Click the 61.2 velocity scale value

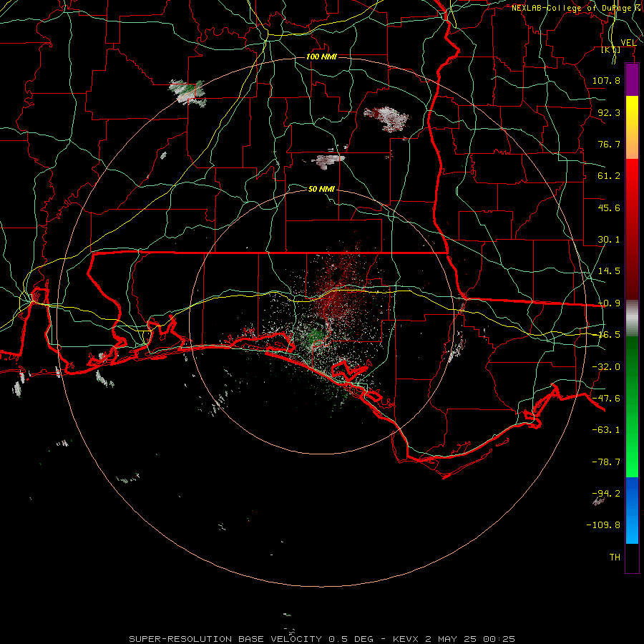coord(609,176)
